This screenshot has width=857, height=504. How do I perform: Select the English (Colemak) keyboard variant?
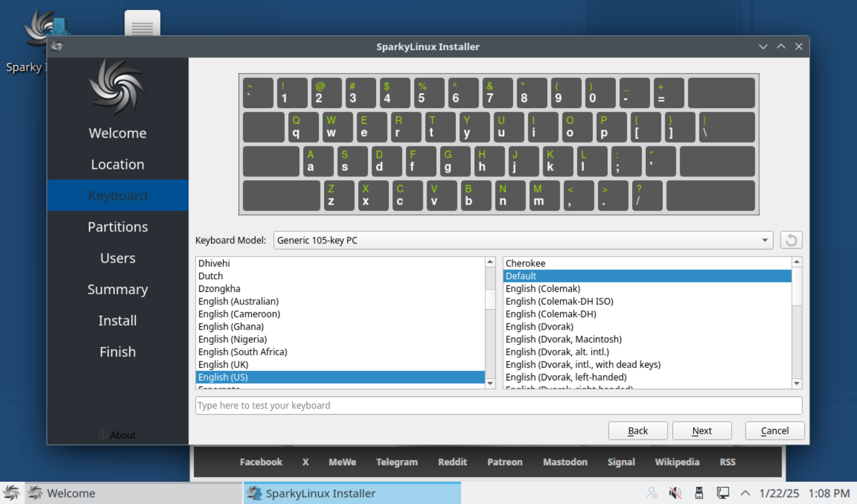click(543, 288)
